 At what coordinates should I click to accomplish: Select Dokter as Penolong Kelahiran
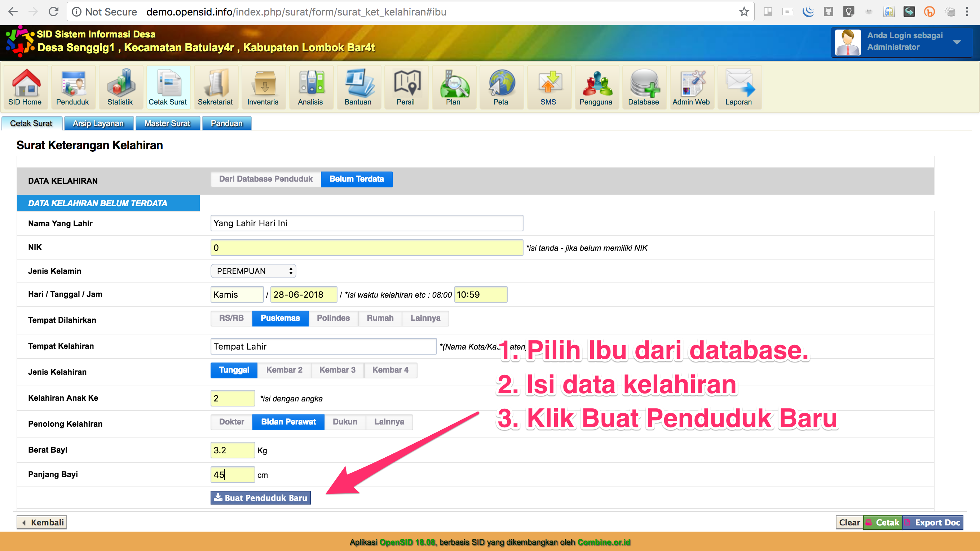tap(231, 422)
